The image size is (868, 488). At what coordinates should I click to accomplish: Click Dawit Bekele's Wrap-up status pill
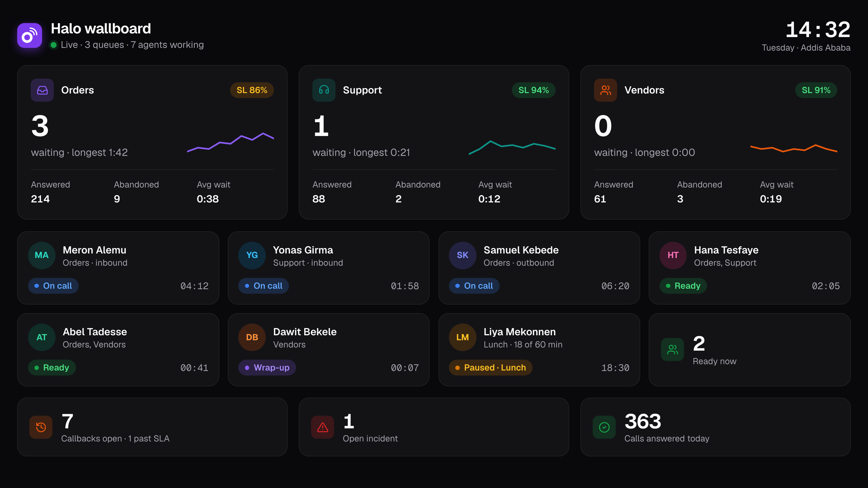point(267,367)
